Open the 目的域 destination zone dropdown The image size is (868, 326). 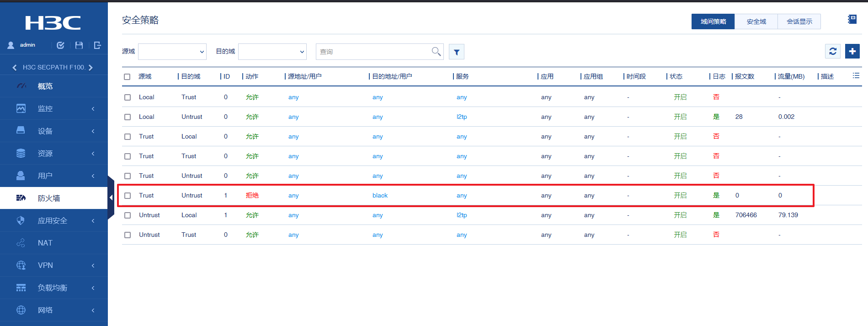pyautogui.click(x=272, y=52)
